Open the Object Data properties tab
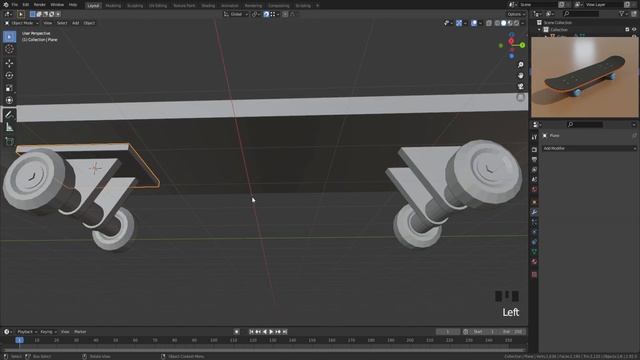 click(534, 252)
